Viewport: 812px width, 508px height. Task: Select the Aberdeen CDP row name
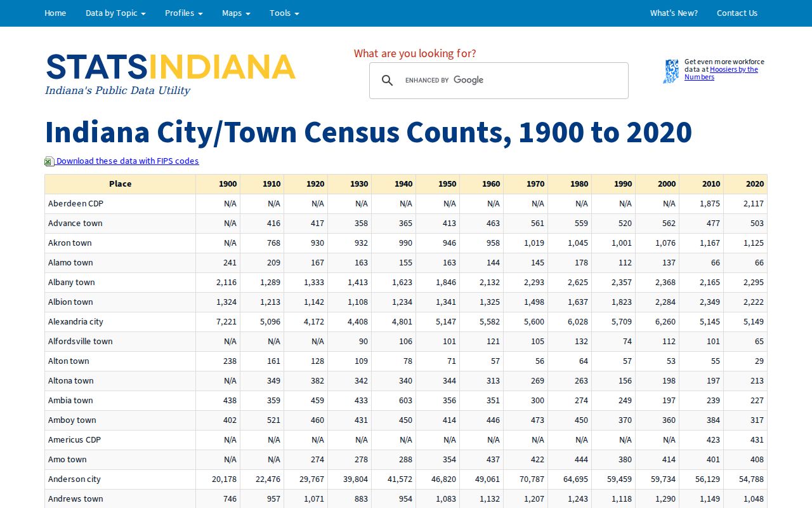[75, 204]
